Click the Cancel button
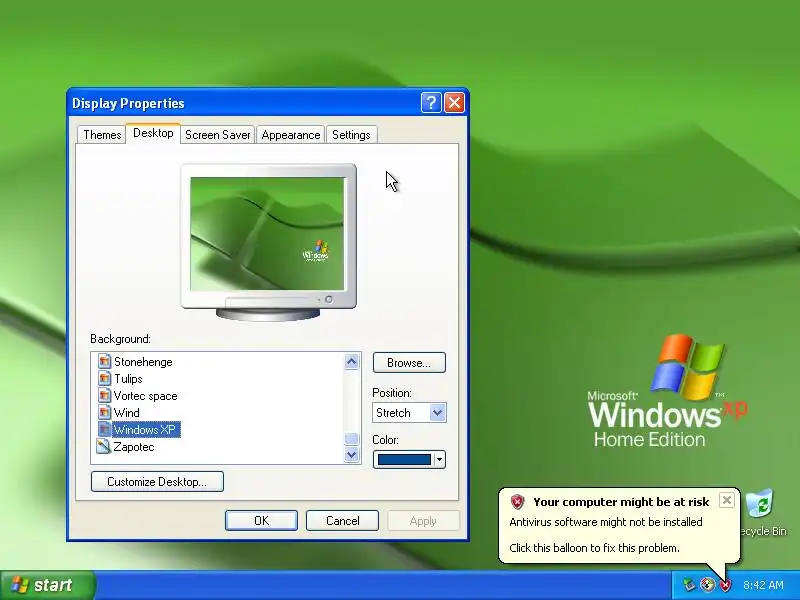The height and width of the screenshot is (600, 800). pos(342,520)
